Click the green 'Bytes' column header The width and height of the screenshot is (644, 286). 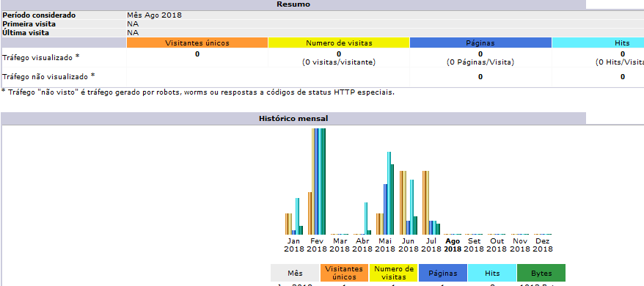pyautogui.click(x=541, y=273)
